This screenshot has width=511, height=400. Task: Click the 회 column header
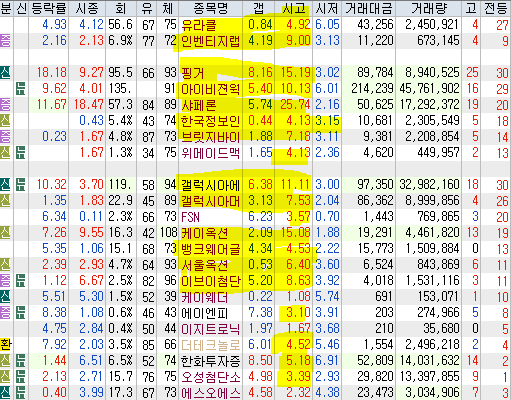click(x=121, y=8)
